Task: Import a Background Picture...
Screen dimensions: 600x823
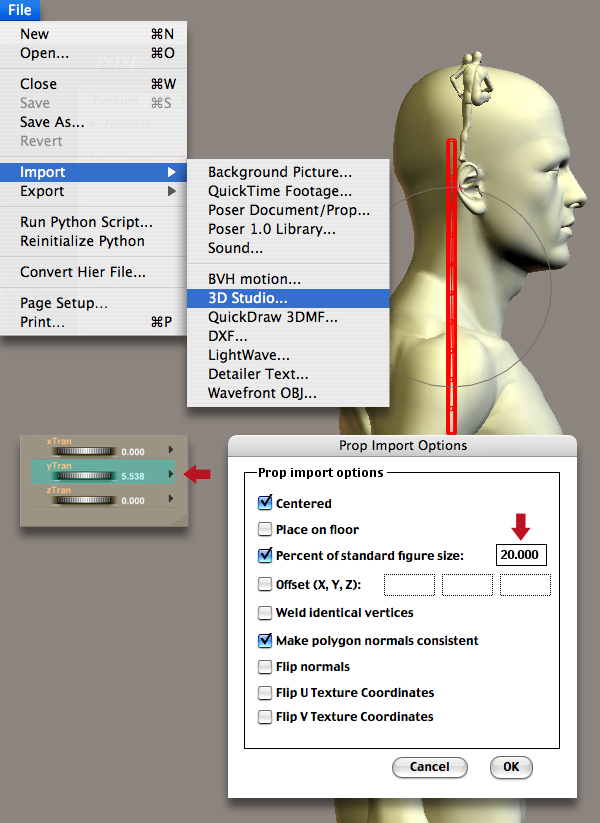Action: pos(288,172)
